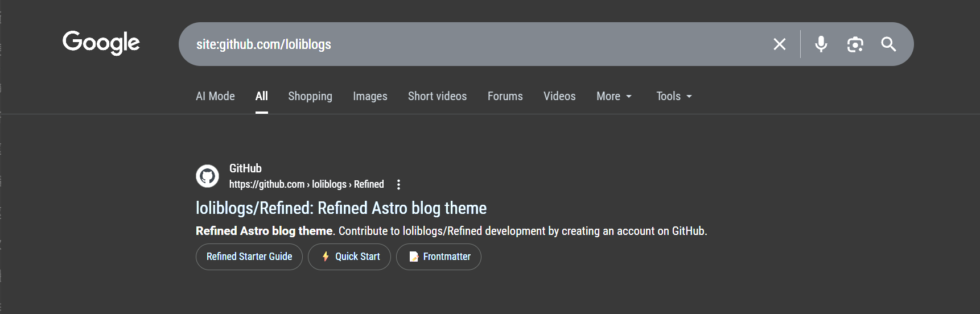Show Short videos results
This screenshot has width=980, height=314.
pyautogui.click(x=437, y=96)
